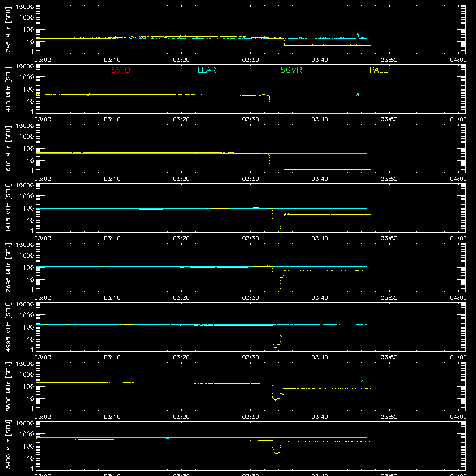The height and width of the screenshot is (476, 476).
Task: Click 03:40 time label below 410 MHz panel
Action: click(320, 120)
